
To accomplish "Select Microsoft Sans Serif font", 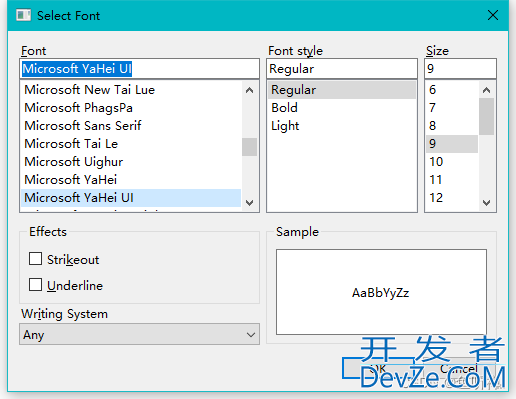I will [x=131, y=126].
